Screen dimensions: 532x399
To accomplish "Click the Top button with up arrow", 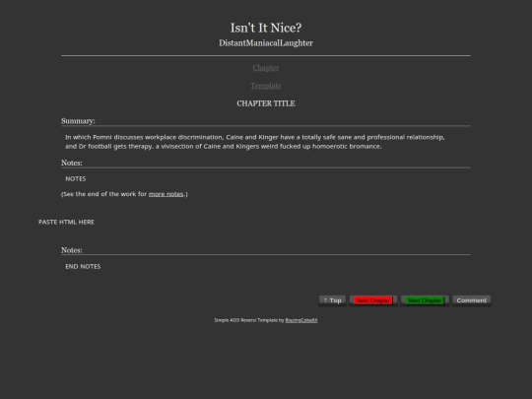I will 332,300.
